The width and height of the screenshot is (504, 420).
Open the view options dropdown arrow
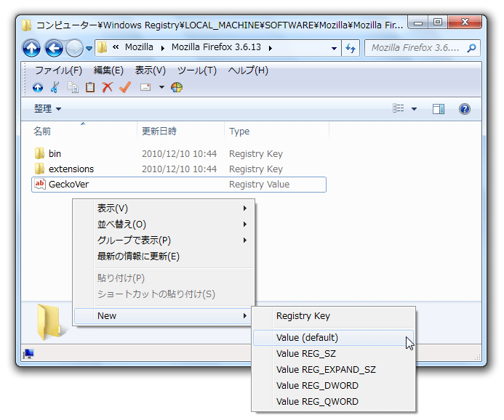[414, 109]
